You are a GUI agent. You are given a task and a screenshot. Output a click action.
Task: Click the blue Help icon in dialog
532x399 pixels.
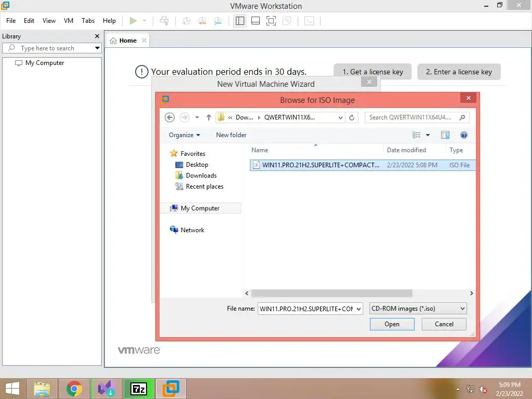point(464,135)
